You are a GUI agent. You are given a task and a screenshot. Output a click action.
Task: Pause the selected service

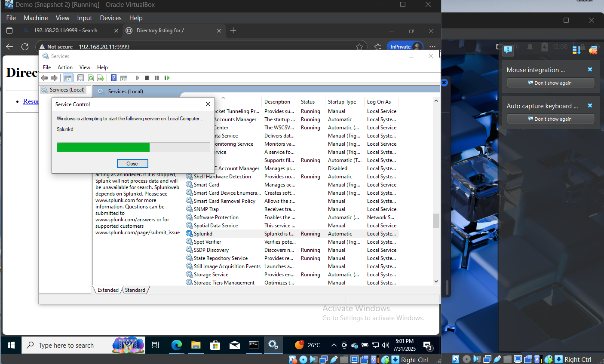tap(157, 78)
